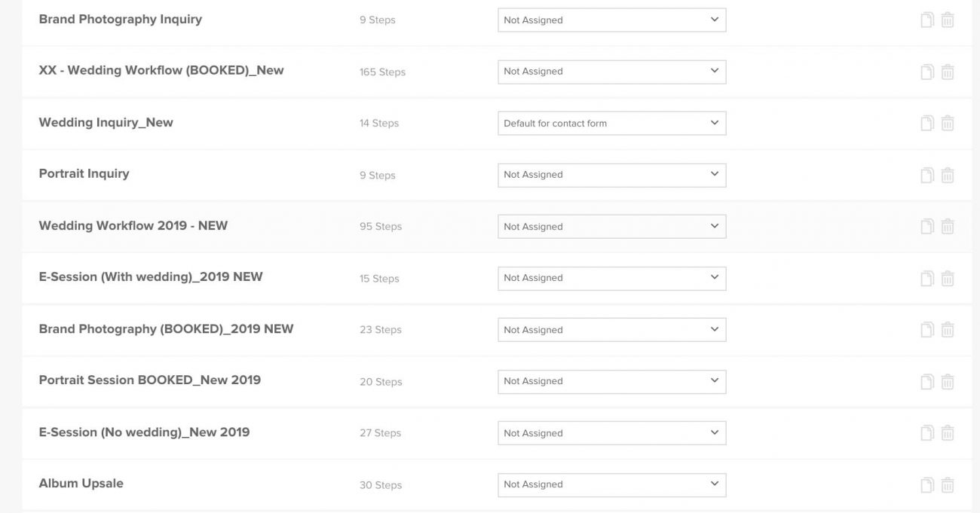
Task: Open assignment dropdown for Album Upsale
Action: pos(611,484)
